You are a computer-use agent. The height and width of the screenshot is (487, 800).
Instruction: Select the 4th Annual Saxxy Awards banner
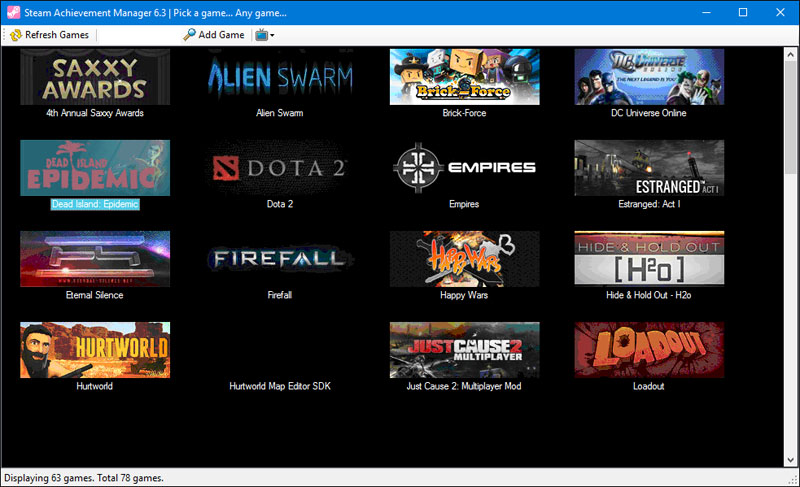pyautogui.click(x=95, y=76)
